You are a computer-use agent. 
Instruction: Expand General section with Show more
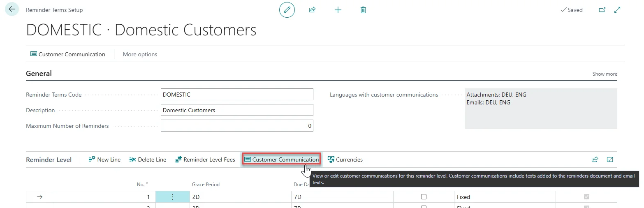point(605,74)
